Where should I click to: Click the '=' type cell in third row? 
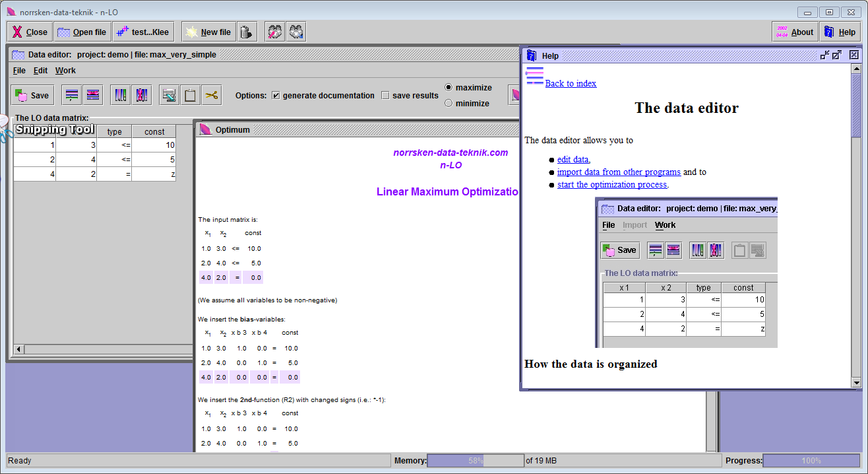coord(114,174)
